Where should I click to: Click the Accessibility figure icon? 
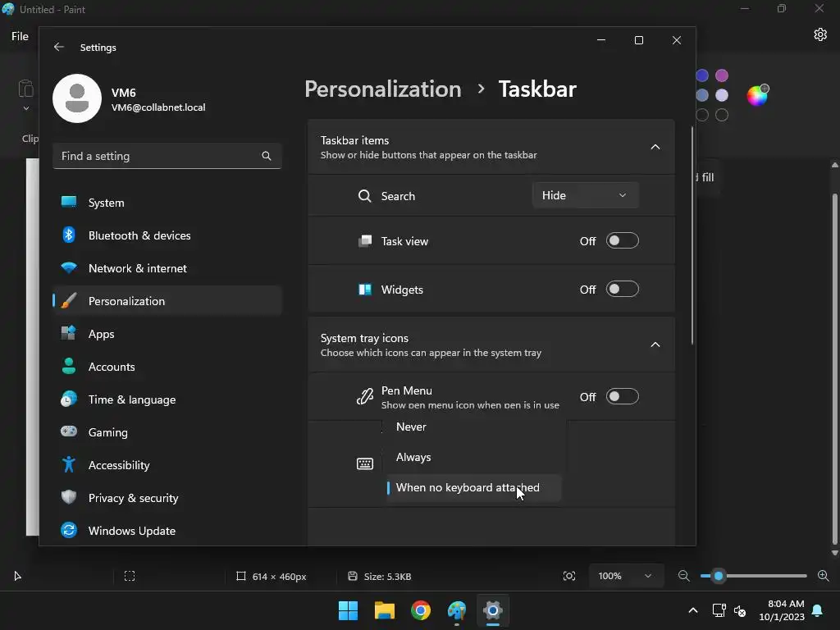69,464
